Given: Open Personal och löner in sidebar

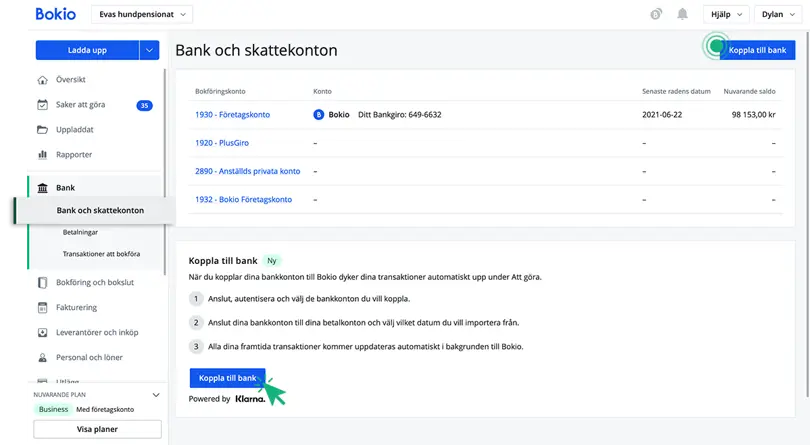Looking at the screenshot, I should click(89, 357).
